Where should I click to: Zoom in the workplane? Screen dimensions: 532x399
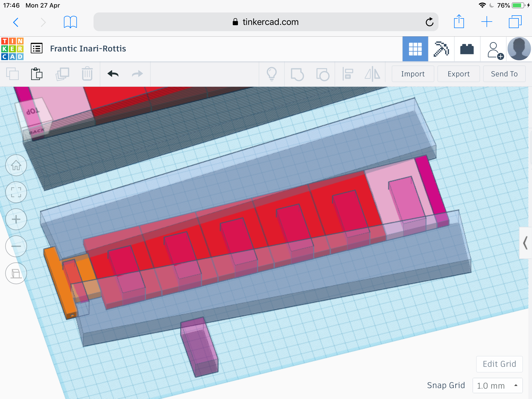coord(16,219)
